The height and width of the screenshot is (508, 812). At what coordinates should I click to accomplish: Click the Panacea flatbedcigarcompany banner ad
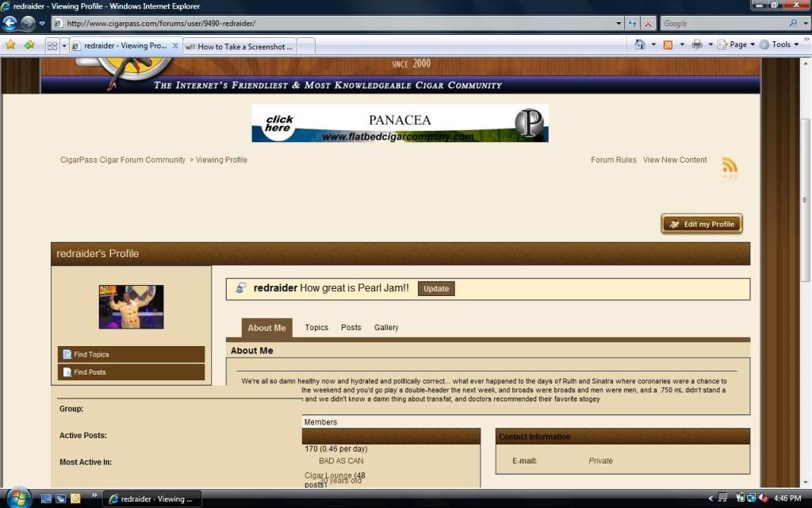click(400, 123)
